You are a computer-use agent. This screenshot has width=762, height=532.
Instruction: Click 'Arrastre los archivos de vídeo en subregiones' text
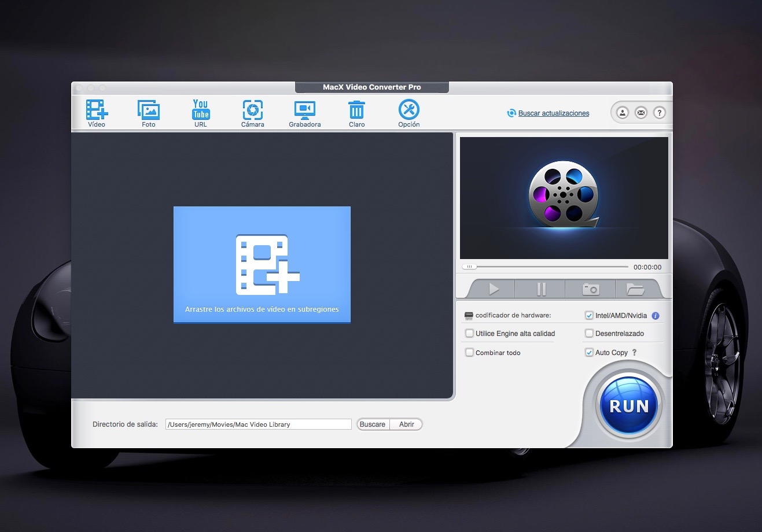(262, 309)
